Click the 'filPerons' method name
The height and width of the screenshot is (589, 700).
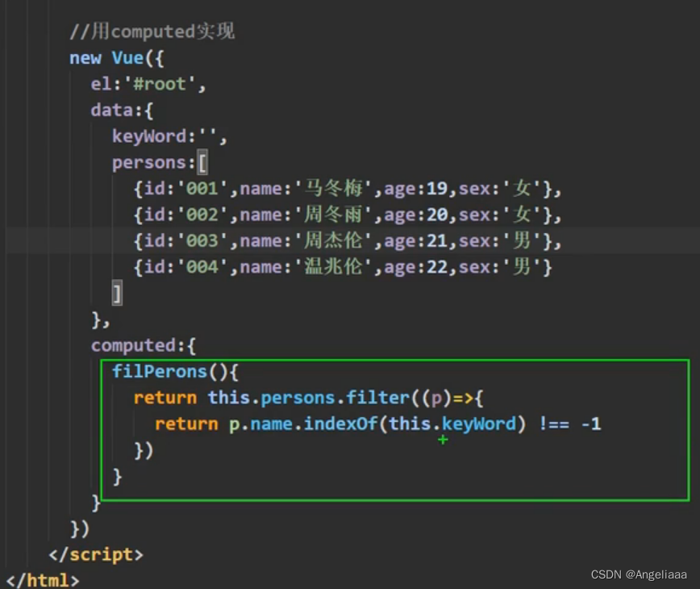pos(160,371)
